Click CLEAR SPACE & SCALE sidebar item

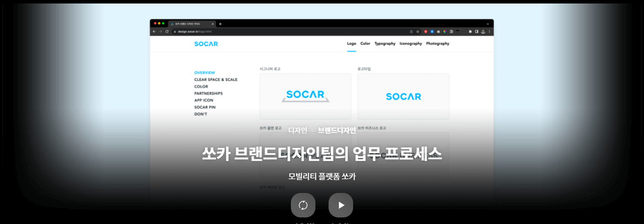point(216,80)
